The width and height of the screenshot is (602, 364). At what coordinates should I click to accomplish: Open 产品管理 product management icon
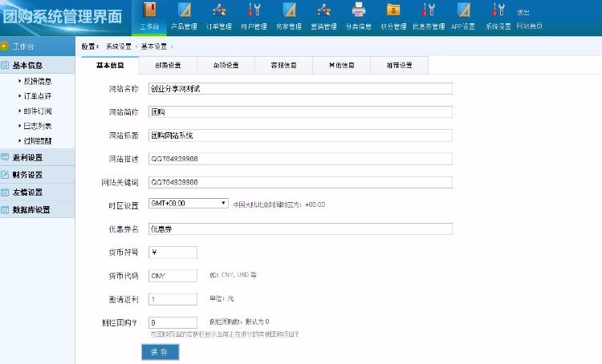[x=185, y=10]
